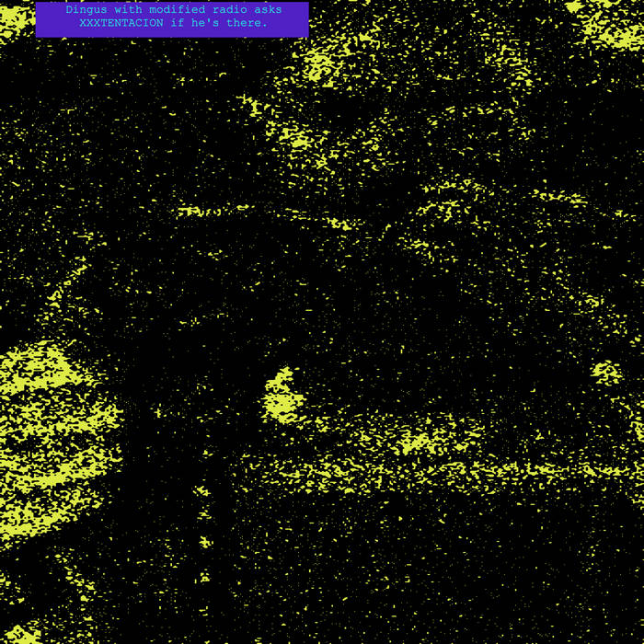
Task: Click the name "XXXTENTACION" in the caption
Action: (121, 23)
